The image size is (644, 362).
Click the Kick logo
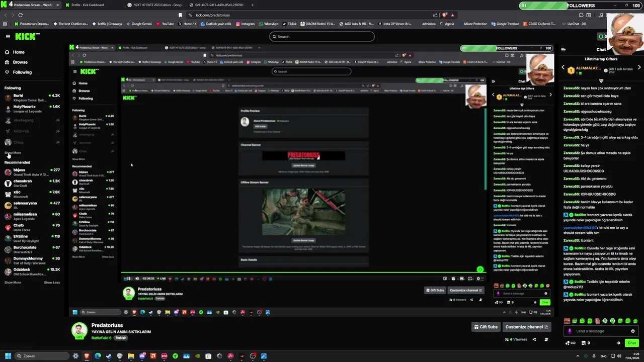(27, 36)
